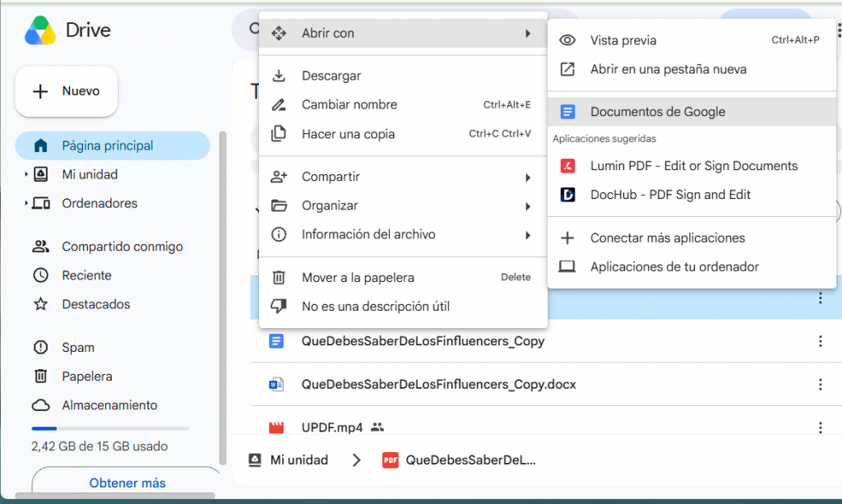Click 2,42 GB de 15 GB usado text
Screen dimensions: 842x504
[99, 446]
